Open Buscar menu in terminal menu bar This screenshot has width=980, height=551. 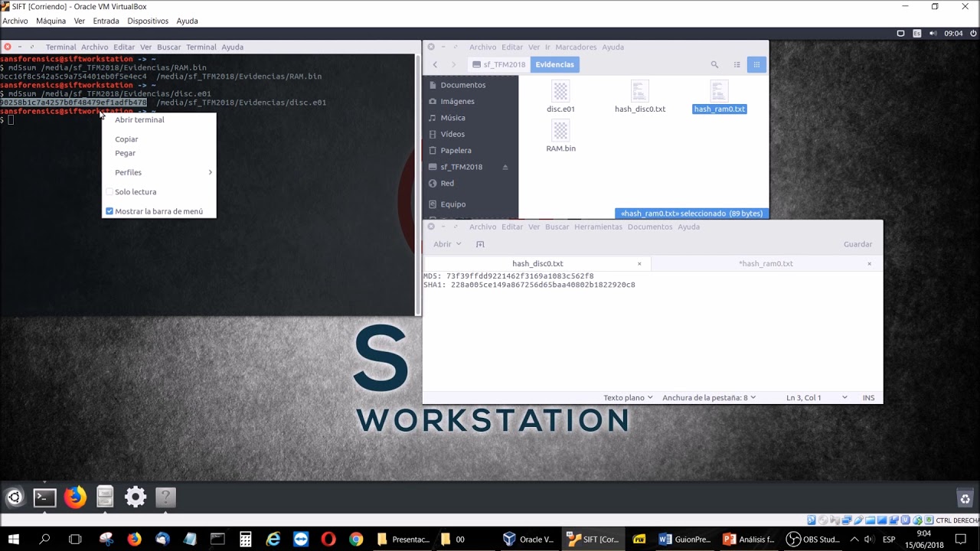click(168, 47)
